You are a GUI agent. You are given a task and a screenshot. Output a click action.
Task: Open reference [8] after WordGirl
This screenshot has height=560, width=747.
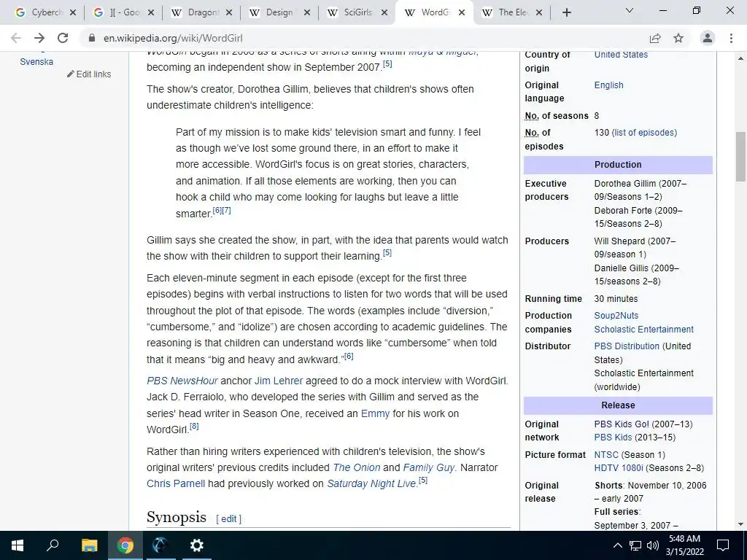(194, 426)
